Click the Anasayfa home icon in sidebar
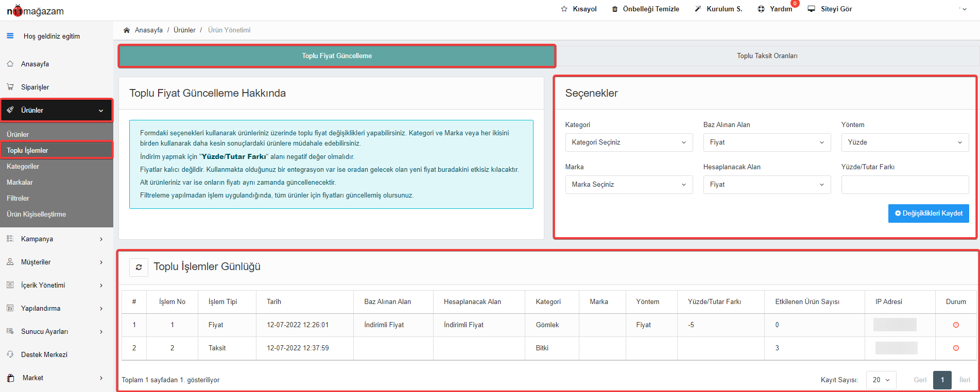The width and height of the screenshot is (980, 392). tap(10, 64)
